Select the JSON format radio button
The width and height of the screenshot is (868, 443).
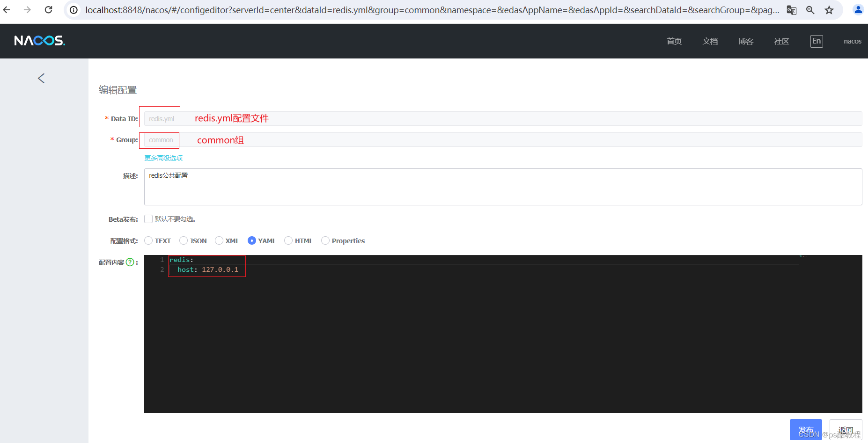(x=184, y=240)
